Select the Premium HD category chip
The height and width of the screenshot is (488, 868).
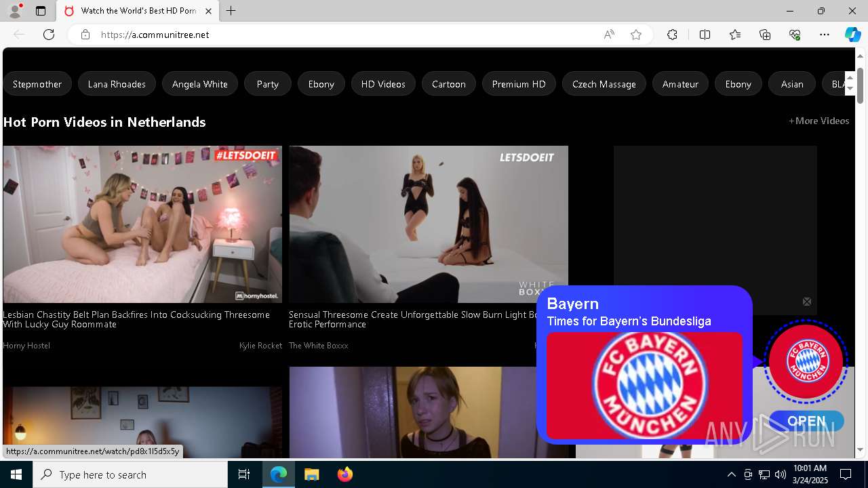click(519, 84)
